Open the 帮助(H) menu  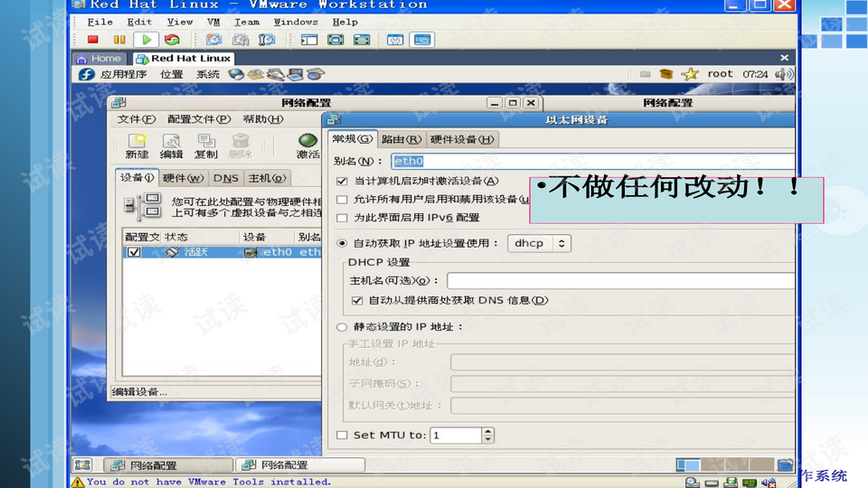coord(263,119)
